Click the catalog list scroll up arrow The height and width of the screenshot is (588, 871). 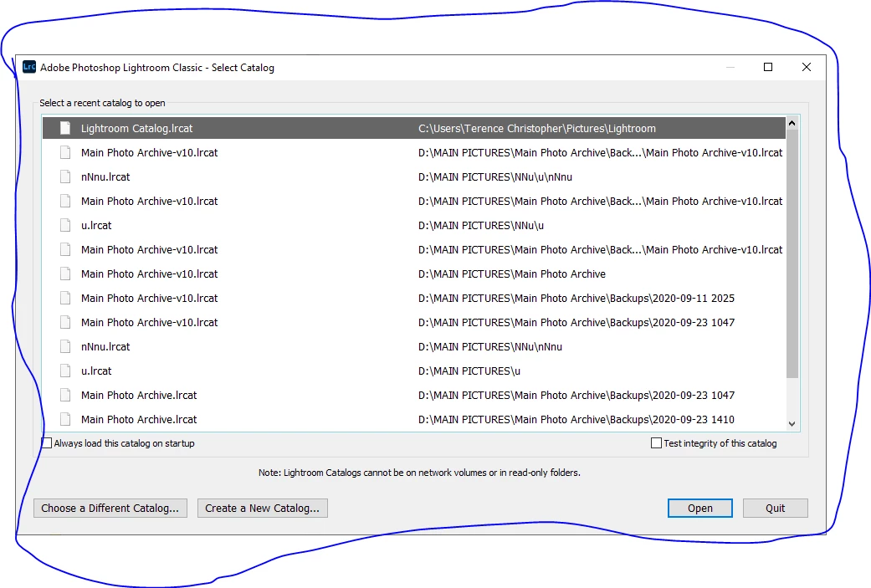(x=792, y=123)
